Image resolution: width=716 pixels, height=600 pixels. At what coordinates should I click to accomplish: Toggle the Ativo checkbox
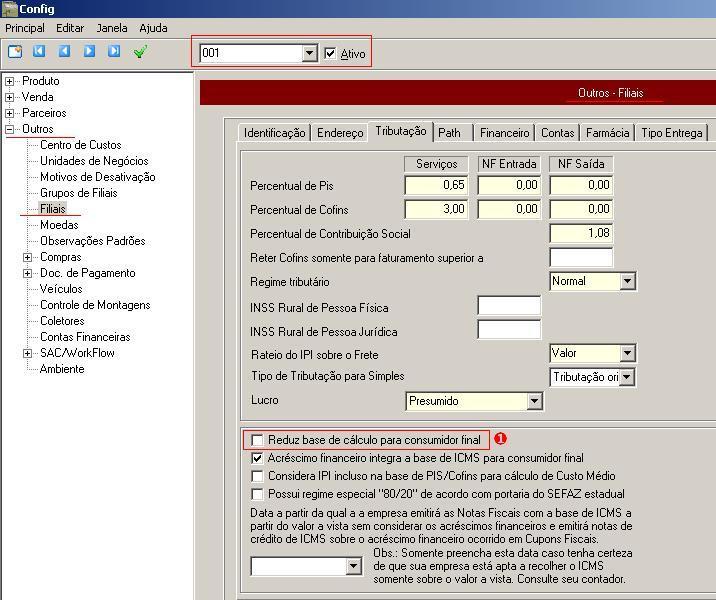[331, 53]
